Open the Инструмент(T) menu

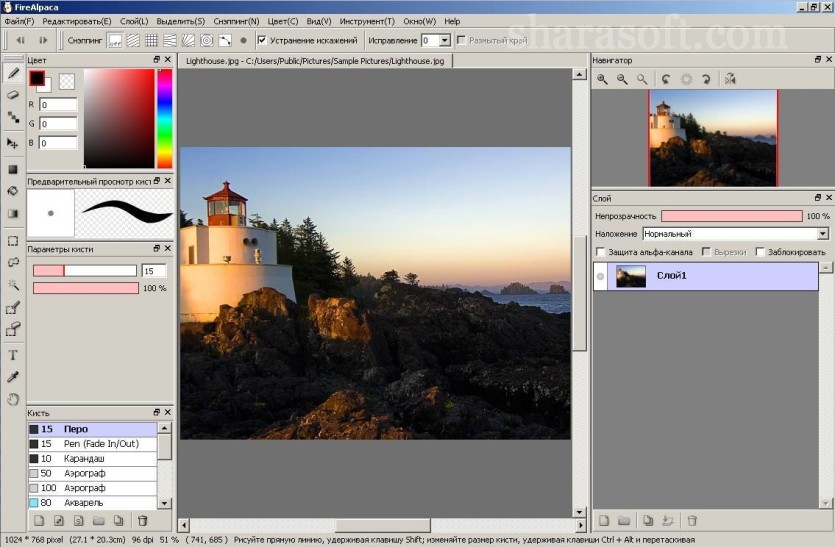[x=367, y=21]
